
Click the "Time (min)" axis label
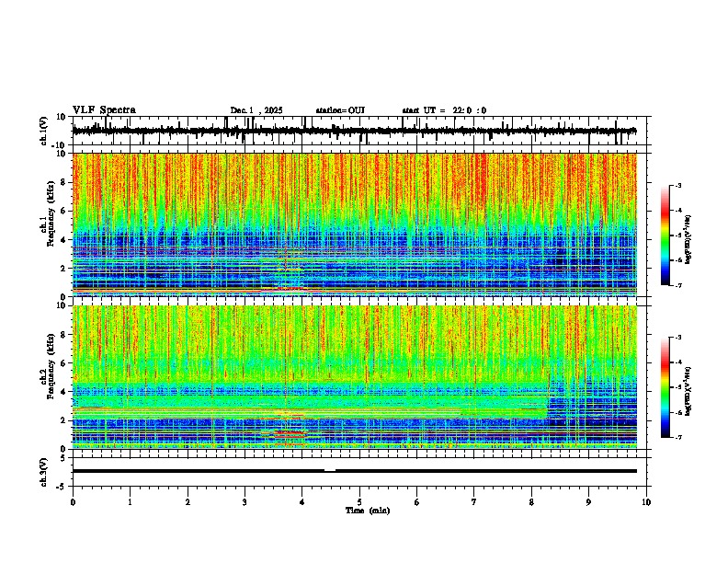click(368, 511)
